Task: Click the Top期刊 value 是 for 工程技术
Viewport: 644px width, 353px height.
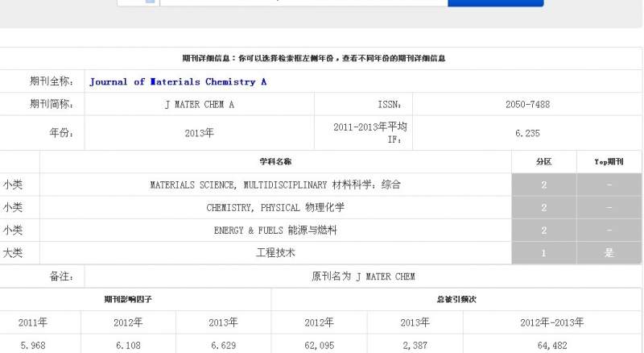Action: (x=609, y=253)
